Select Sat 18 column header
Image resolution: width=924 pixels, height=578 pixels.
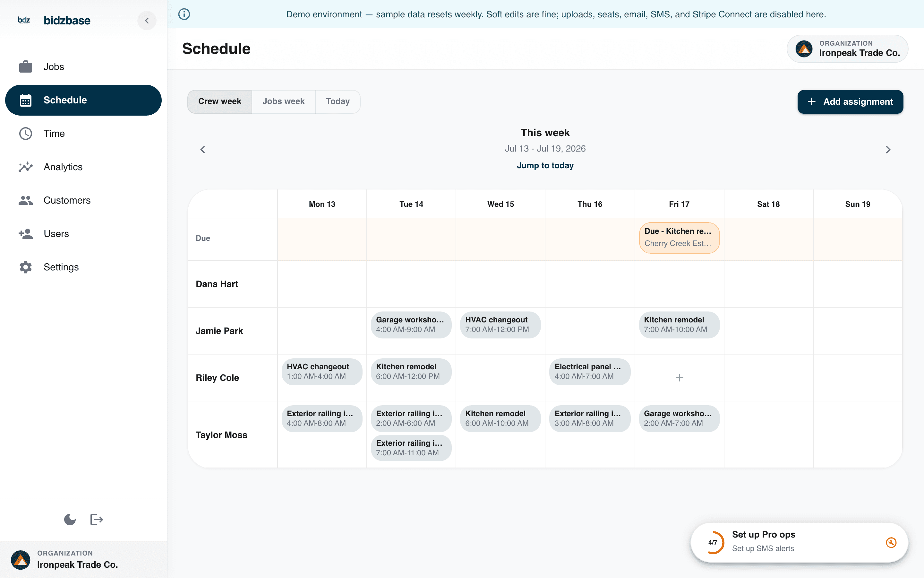point(768,204)
